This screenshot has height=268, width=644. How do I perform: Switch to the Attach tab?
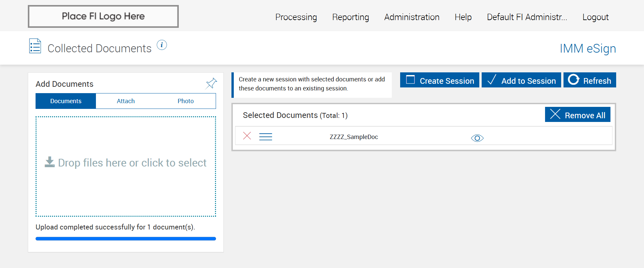pos(126,101)
